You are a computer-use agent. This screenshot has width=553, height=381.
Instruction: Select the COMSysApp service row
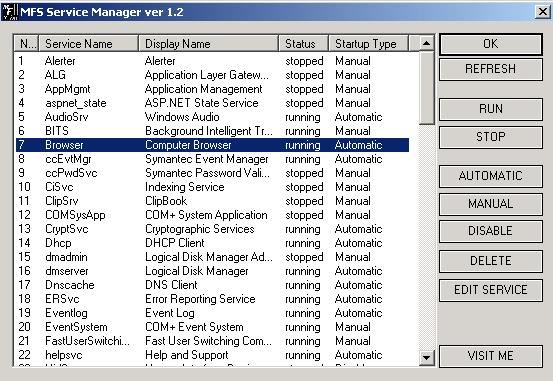212,215
